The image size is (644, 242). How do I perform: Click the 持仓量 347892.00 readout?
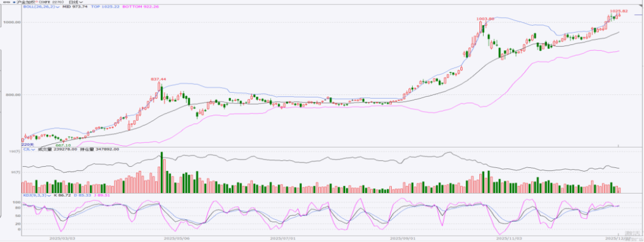(100, 149)
